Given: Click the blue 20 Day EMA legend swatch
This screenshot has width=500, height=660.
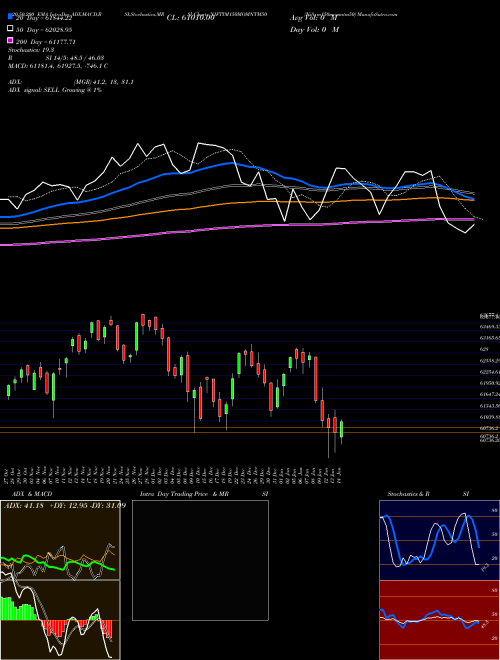Looking at the screenshot, I should (x=10, y=17).
